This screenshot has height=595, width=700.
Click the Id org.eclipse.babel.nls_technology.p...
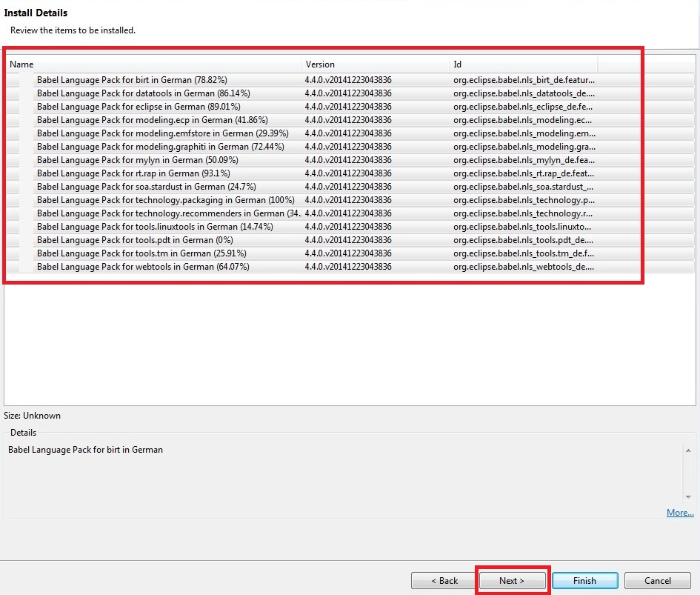(x=524, y=200)
